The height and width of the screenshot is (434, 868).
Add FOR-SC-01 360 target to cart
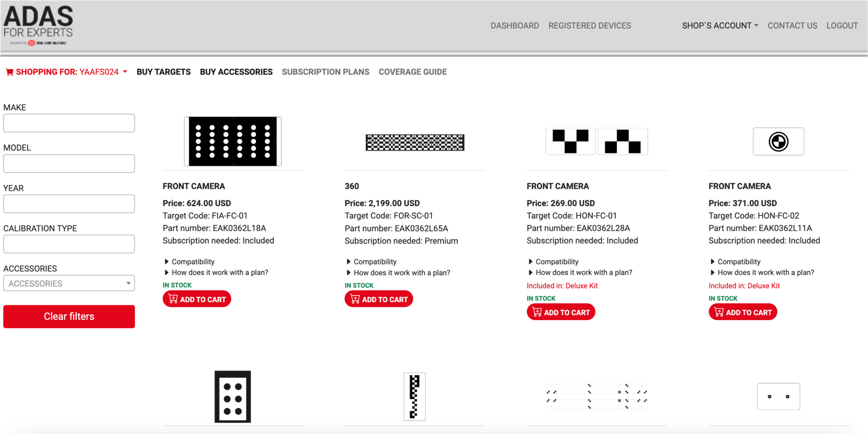click(379, 299)
